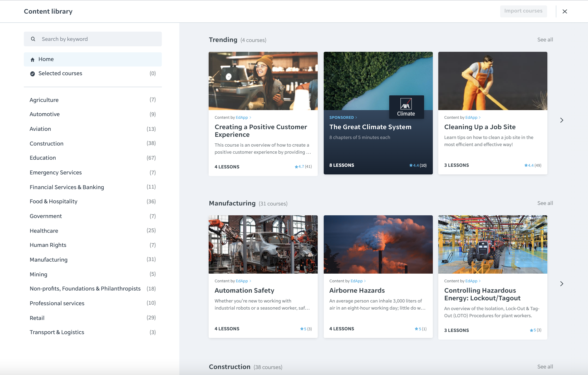Screen dimensions: 588x375
Task: Open the Construction category in sidebar
Action: click(x=93, y=143)
